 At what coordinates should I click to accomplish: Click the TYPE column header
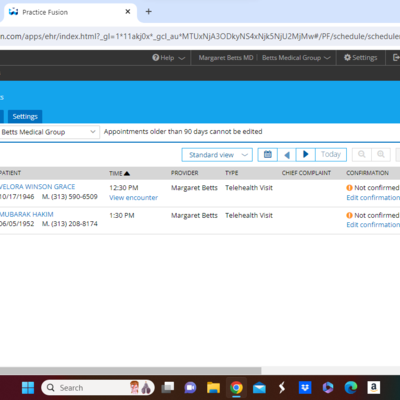tap(232, 173)
